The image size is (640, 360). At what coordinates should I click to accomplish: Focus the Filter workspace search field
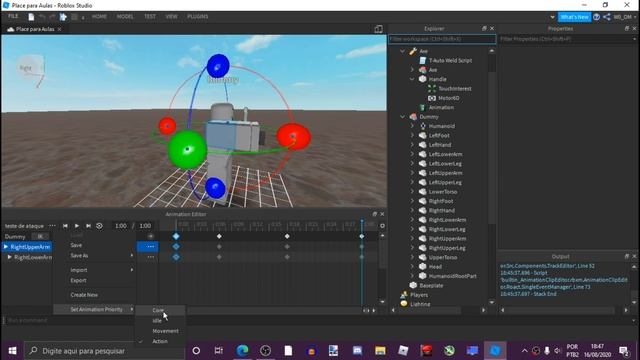(x=442, y=39)
